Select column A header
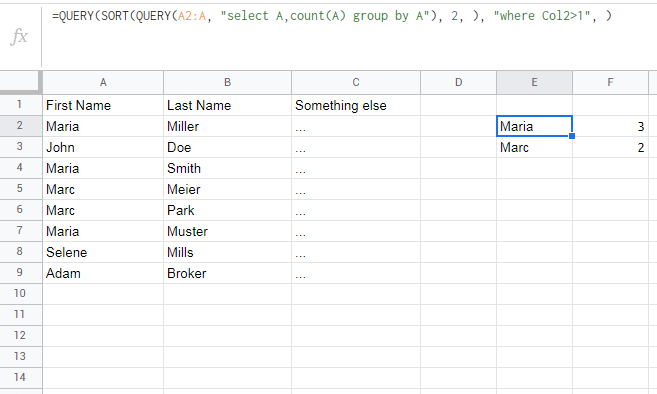The image size is (657, 394). point(103,83)
